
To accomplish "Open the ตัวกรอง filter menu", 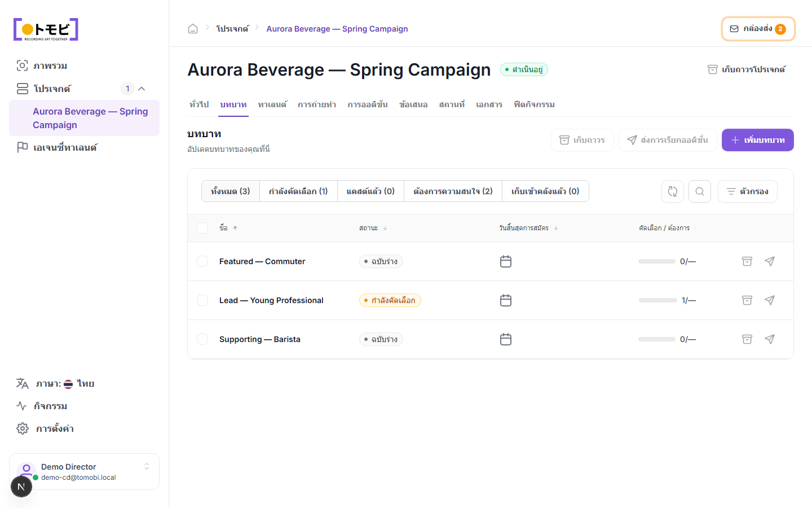I will point(748,191).
